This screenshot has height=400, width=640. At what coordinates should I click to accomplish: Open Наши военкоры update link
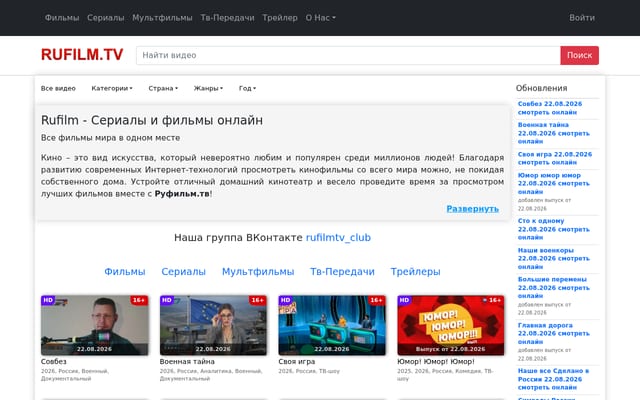[553, 258]
